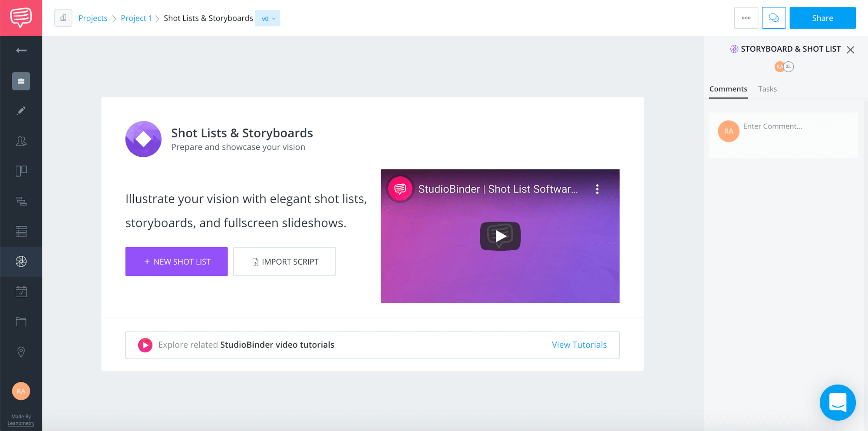
Task: Click the add collaborator icon beside RA avatar
Action: [x=789, y=66]
